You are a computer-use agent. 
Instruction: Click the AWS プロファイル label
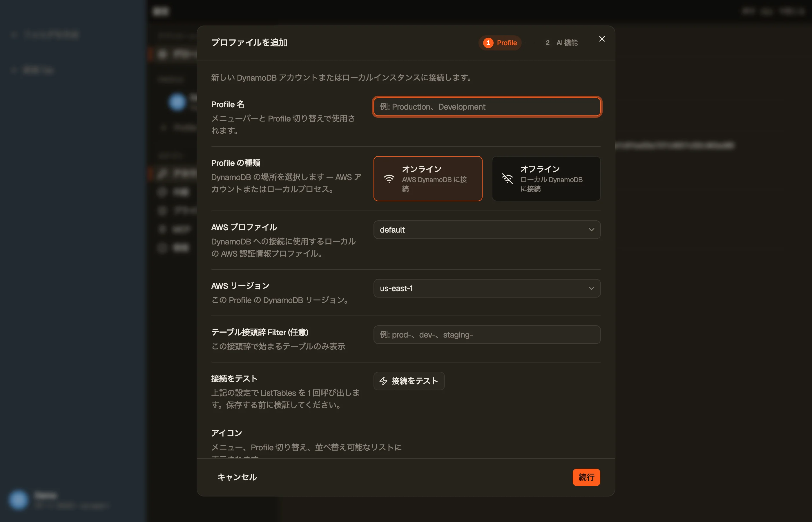[x=244, y=227]
